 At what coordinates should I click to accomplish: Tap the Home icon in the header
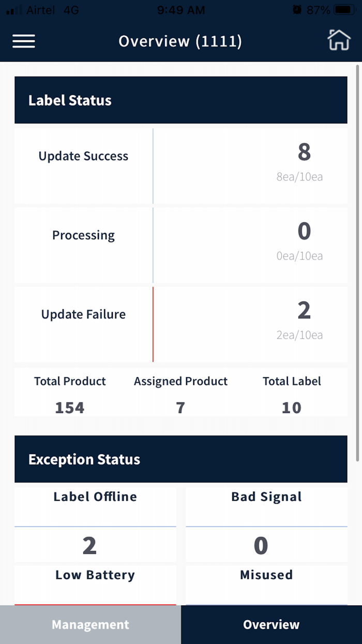pos(339,41)
